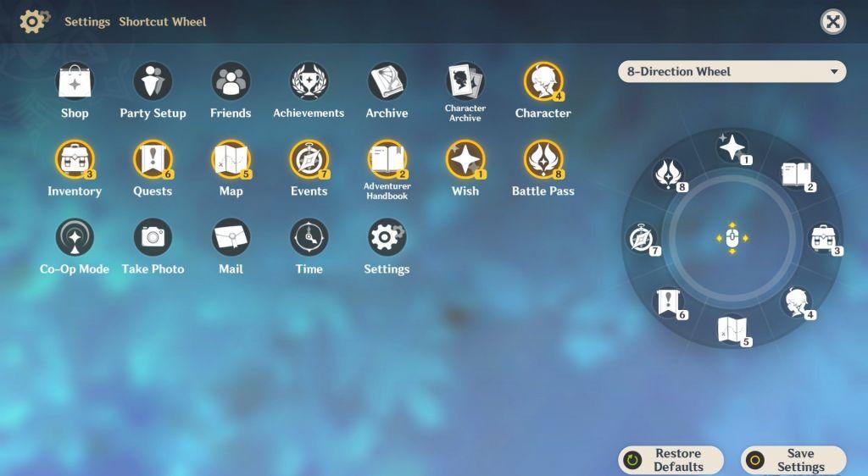Choose the Friends shortcut icon
868x476 pixels.
pos(231,82)
